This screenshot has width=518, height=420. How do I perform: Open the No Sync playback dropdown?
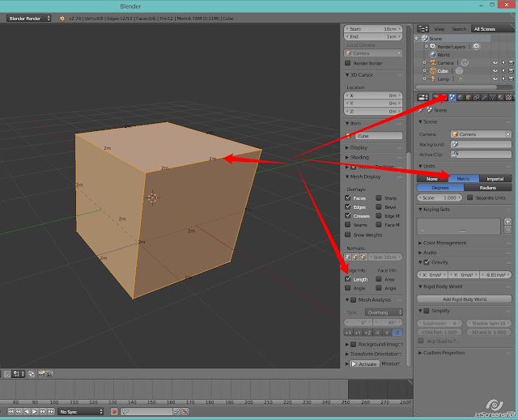(81, 411)
